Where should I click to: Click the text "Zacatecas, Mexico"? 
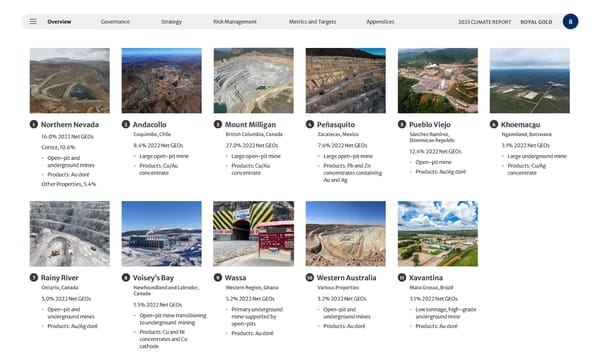[x=338, y=134]
